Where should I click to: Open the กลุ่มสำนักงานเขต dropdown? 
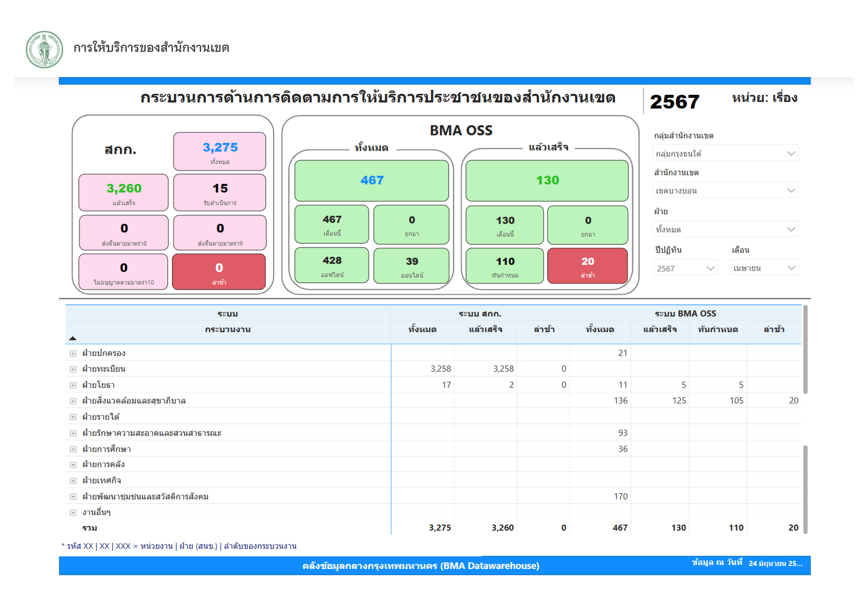point(725,153)
